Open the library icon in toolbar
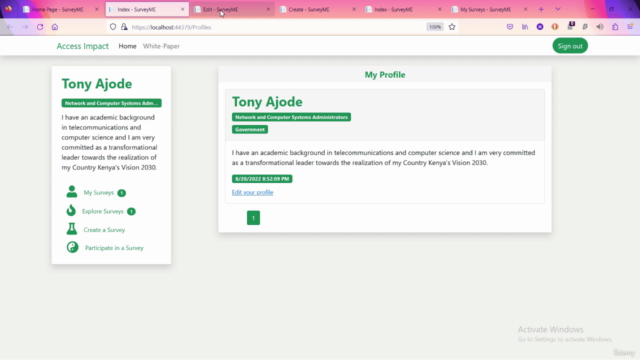Viewport: 640px width, 360px height. (x=525, y=27)
